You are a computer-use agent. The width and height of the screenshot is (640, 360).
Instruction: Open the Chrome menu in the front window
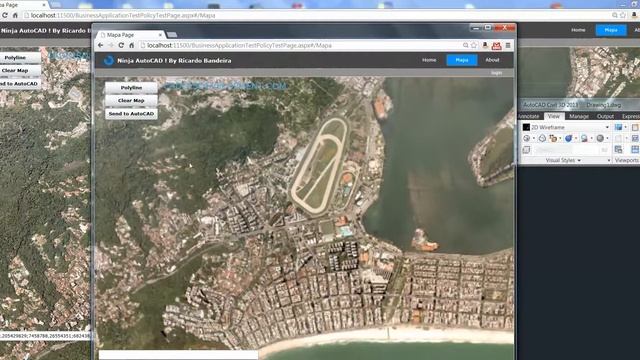[x=508, y=45]
